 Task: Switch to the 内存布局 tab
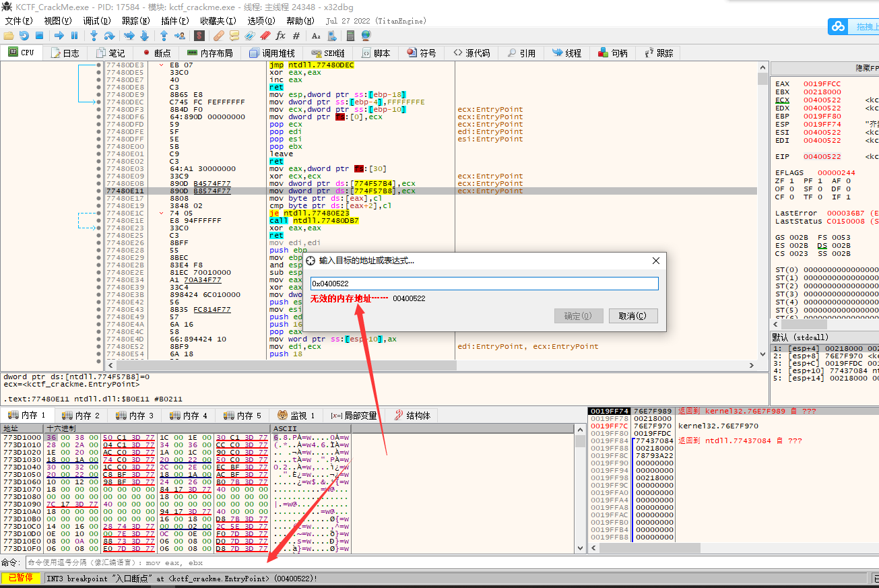(210, 53)
